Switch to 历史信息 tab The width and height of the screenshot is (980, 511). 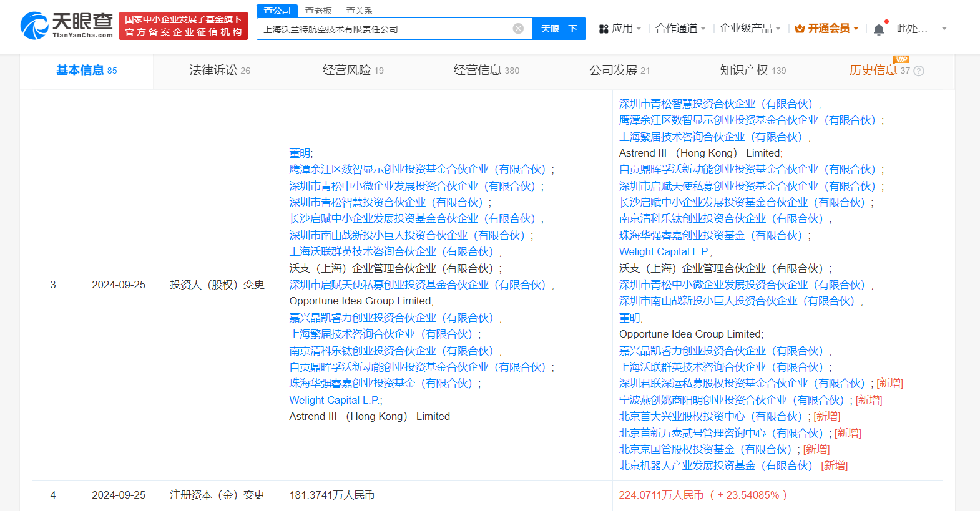(880, 71)
